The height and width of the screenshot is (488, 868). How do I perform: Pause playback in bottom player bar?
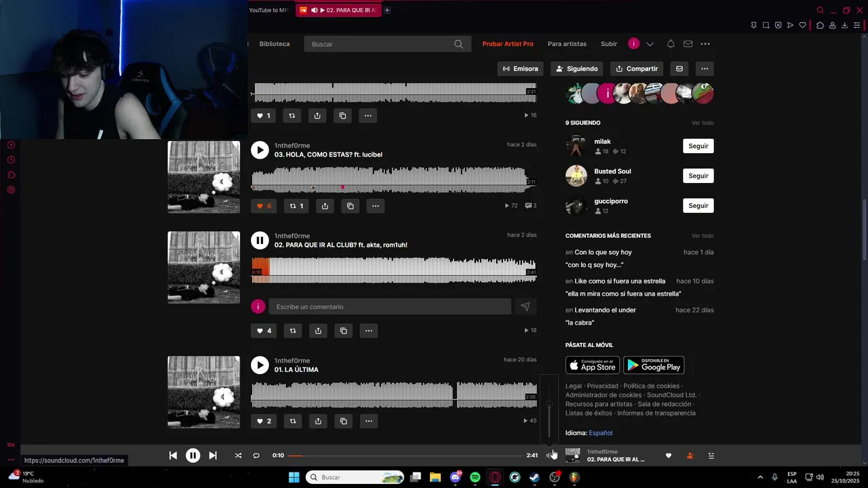tap(193, 455)
